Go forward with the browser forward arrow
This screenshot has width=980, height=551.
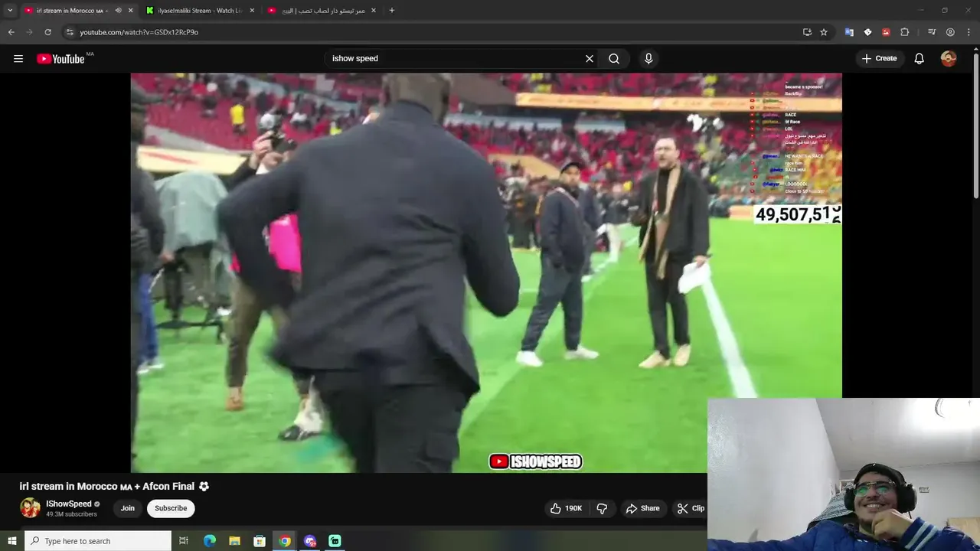click(29, 32)
